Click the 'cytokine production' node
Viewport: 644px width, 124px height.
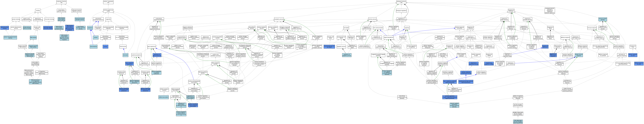pos(137,55)
